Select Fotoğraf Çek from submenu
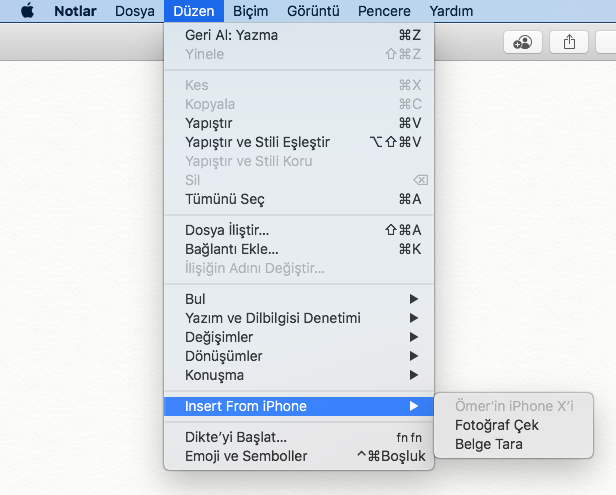 [497, 425]
